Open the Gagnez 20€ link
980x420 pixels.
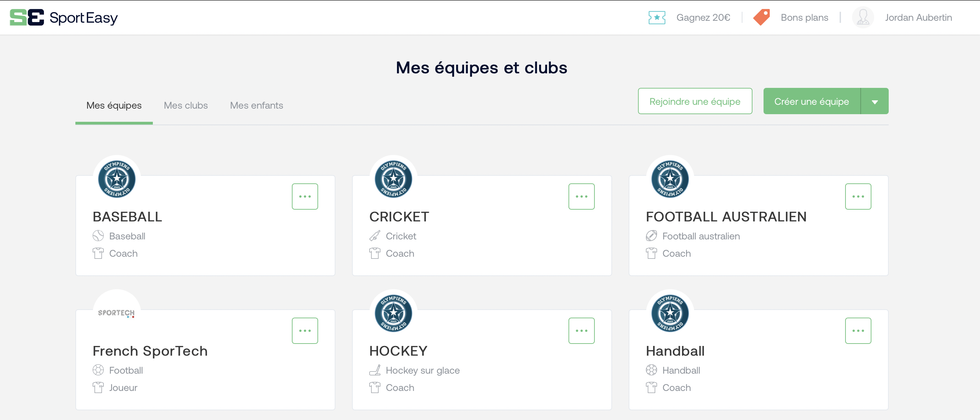point(703,18)
